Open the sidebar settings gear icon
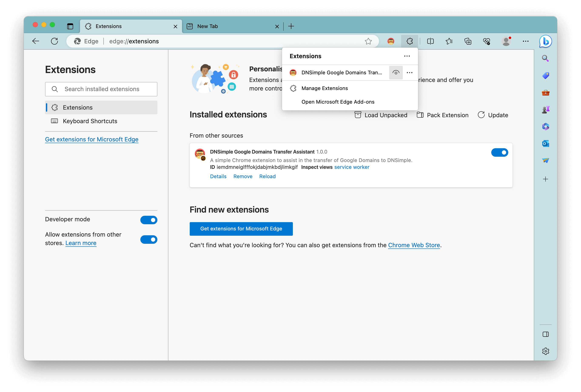Image resolution: width=581 pixels, height=392 pixels. (x=545, y=351)
